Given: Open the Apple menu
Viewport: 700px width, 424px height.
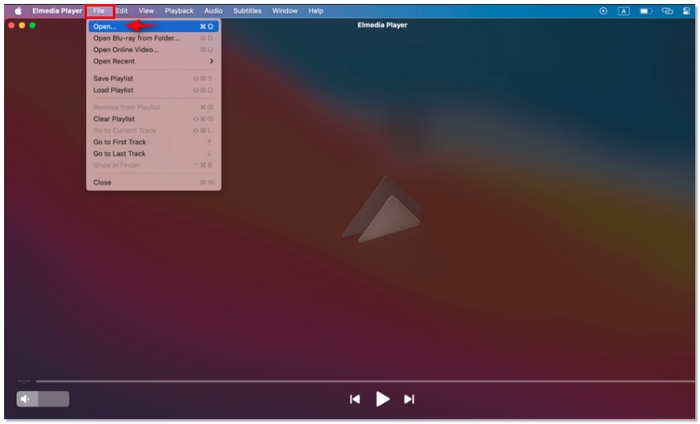Looking at the screenshot, I should click(18, 11).
